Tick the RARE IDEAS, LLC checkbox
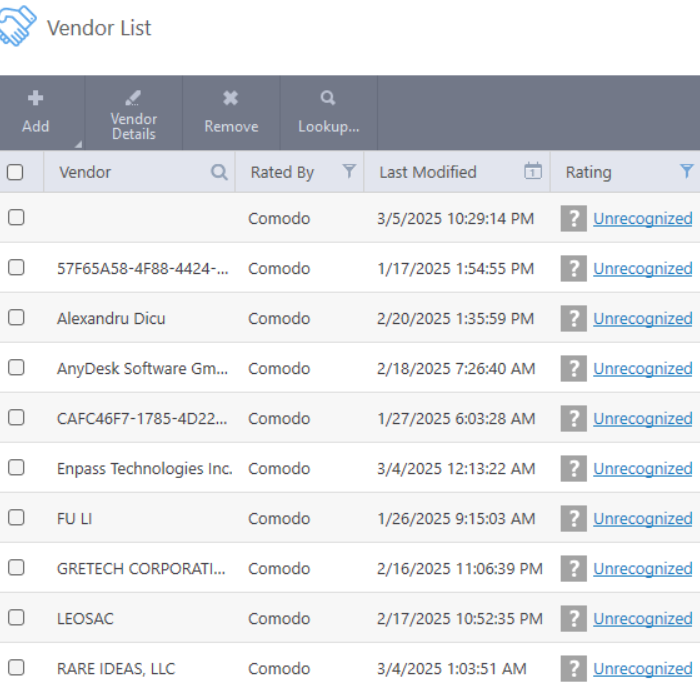 click(16, 668)
